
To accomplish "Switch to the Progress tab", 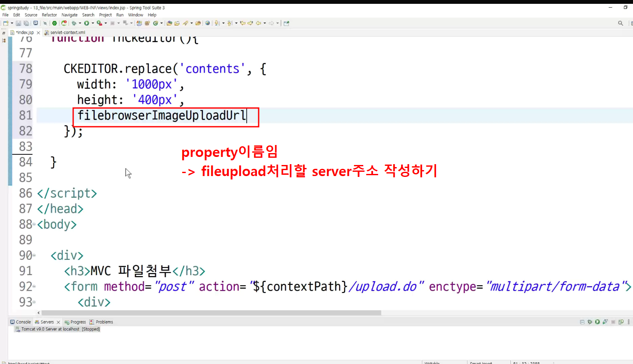I will click(75, 322).
